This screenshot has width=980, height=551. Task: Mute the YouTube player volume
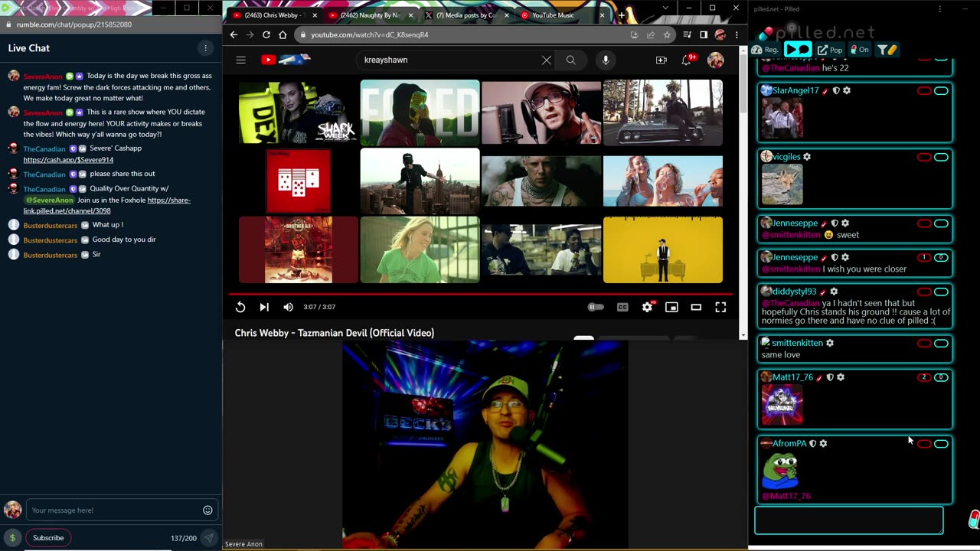tap(288, 307)
